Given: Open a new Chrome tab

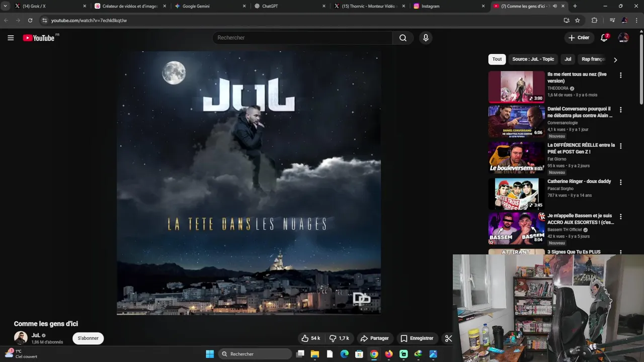Looking at the screenshot, I should 575,6.
